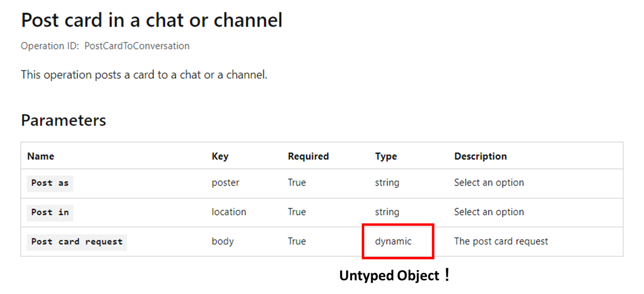Click the sentence "This operation posts a card..."
644x294 pixels.
coord(144,75)
